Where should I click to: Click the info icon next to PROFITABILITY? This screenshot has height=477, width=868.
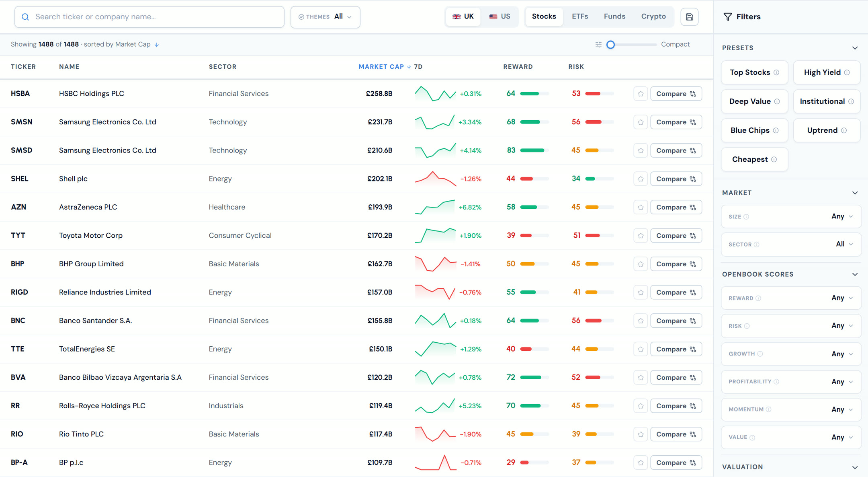coord(776,382)
